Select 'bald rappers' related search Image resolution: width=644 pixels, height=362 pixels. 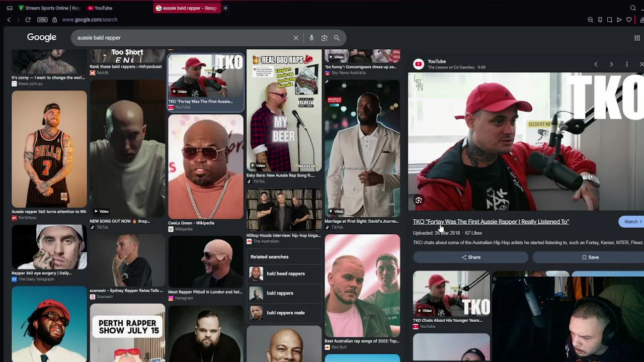(x=285, y=293)
